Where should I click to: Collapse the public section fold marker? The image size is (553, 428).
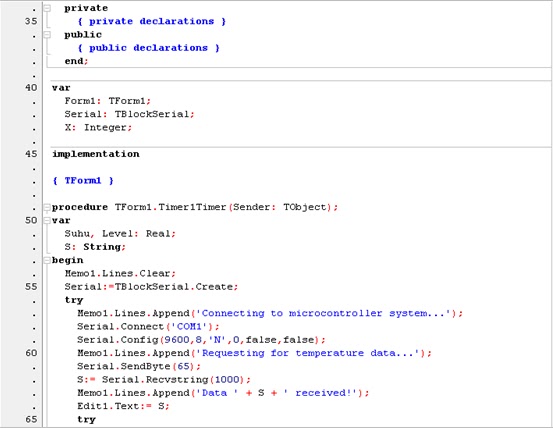[47, 35]
